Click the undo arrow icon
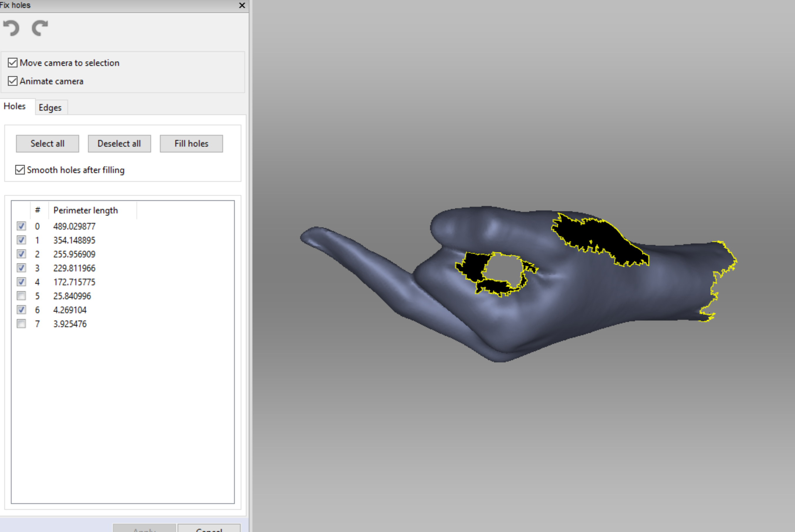Screen dimensions: 795x532 [x=11, y=28]
